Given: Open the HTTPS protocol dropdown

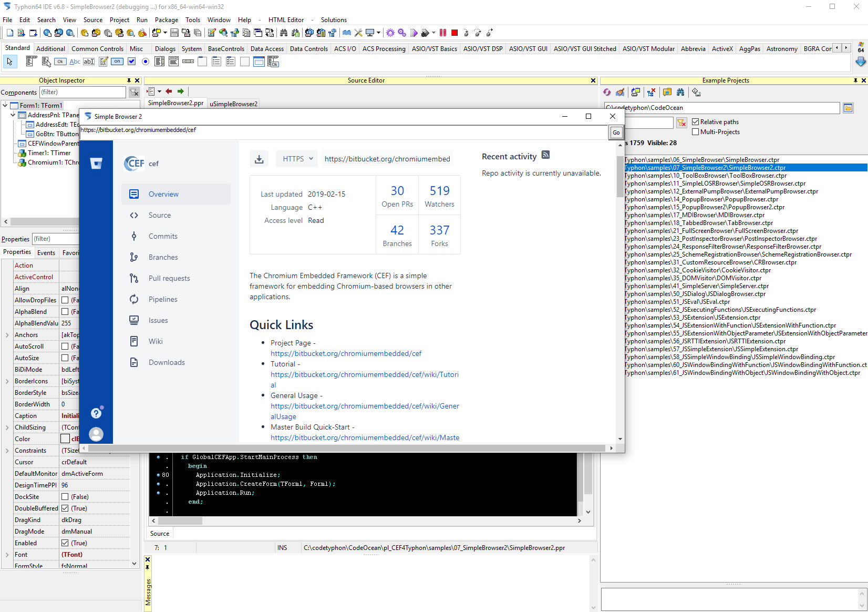Looking at the screenshot, I should pos(297,159).
